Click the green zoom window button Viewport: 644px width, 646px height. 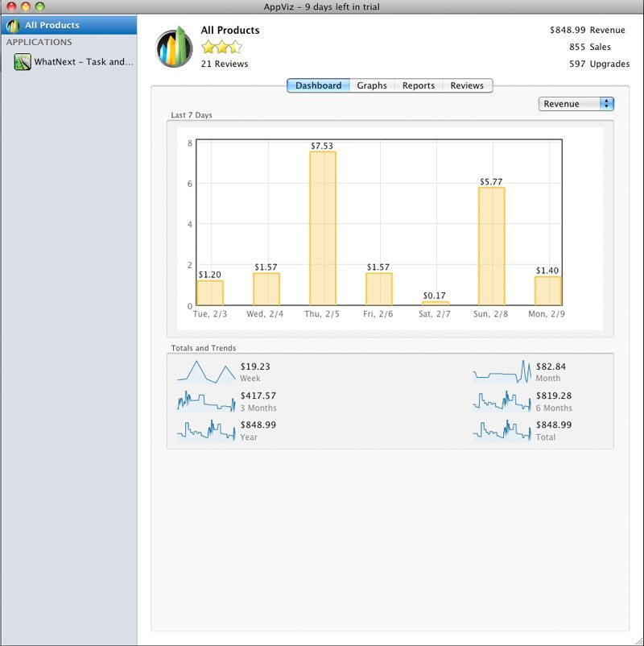tap(40, 7)
